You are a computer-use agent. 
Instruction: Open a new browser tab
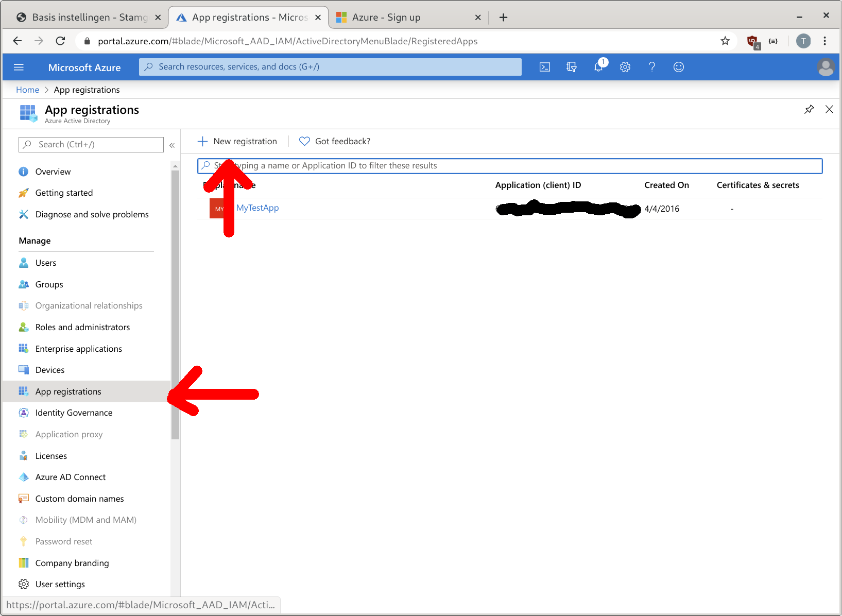pos(503,17)
